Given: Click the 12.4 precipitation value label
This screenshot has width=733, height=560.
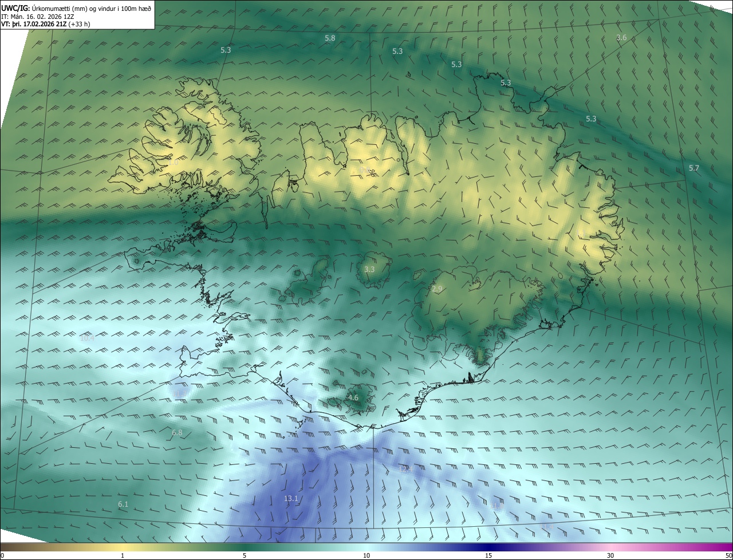Looking at the screenshot, I should (405, 469).
